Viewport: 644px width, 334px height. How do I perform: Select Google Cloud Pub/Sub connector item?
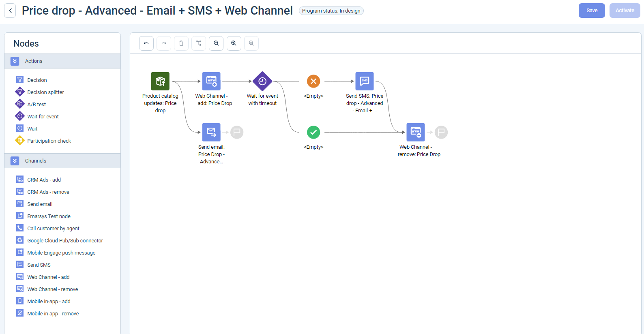pyautogui.click(x=65, y=241)
